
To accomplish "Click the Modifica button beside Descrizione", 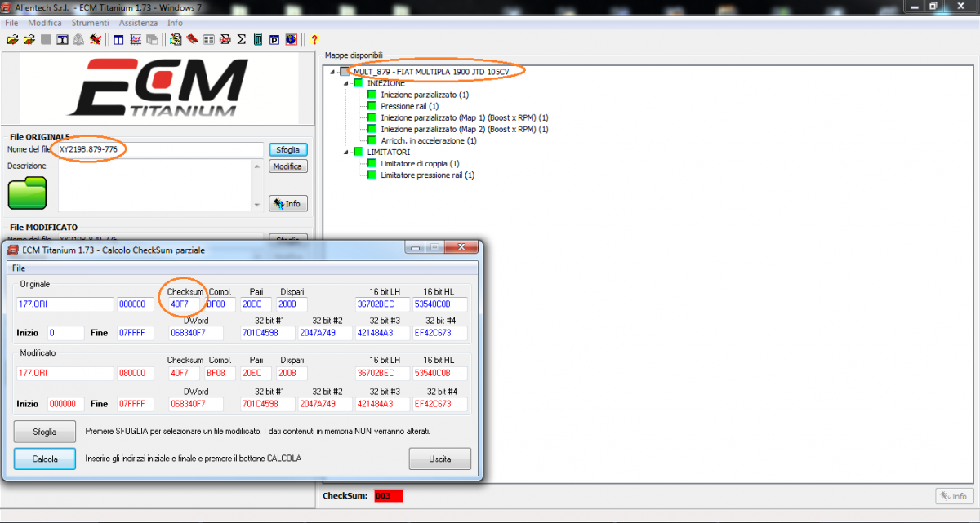I will click(287, 166).
